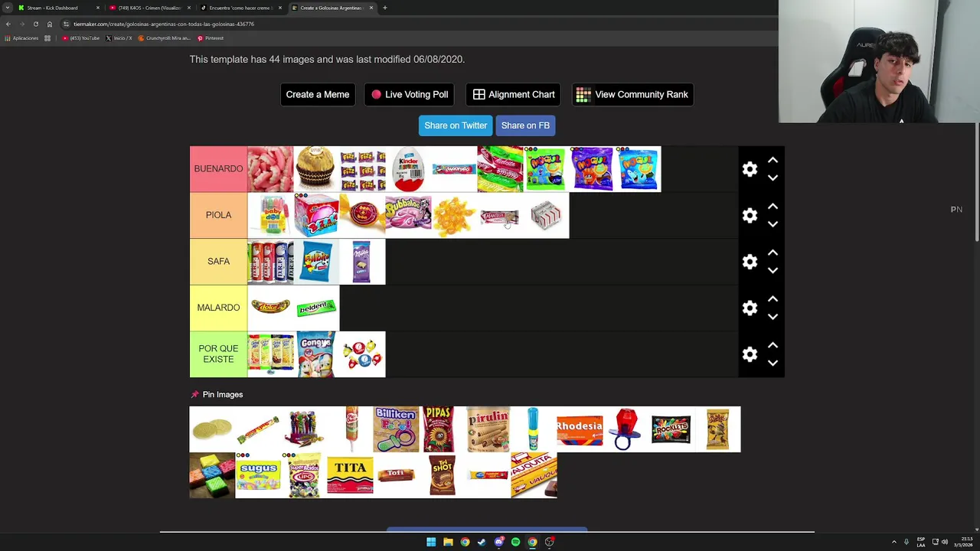The image size is (980, 551).
Task: Select the Ferrero Rocher image in BUENARDO
Action: [316, 169]
